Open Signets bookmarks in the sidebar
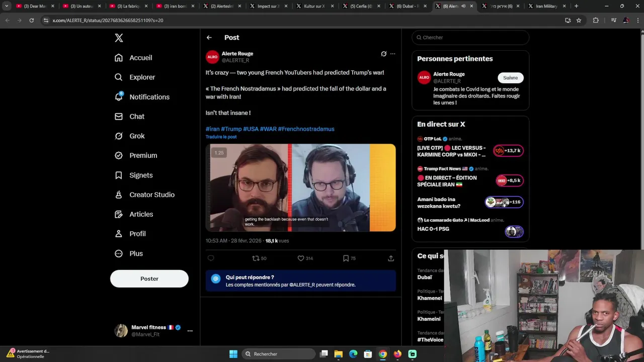 click(133, 175)
